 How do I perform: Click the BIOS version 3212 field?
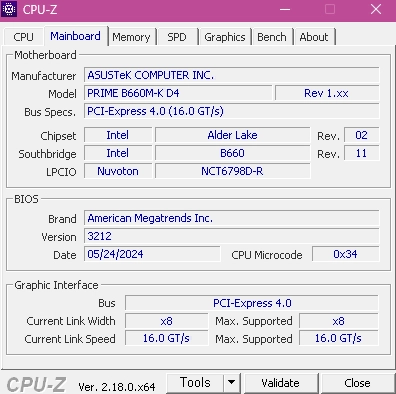pyautogui.click(x=232, y=236)
